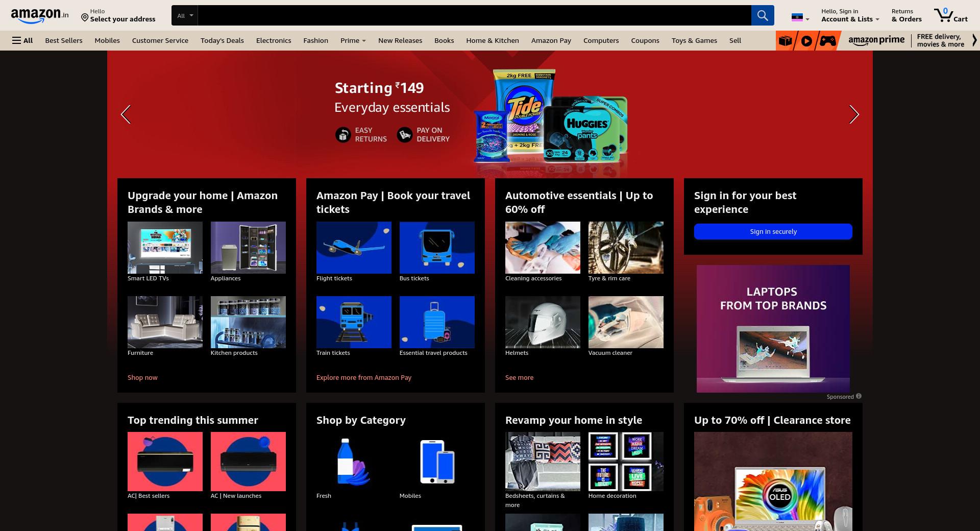Open the Flight tickets airplane tile
This screenshot has width=980, height=531.
point(354,248)
